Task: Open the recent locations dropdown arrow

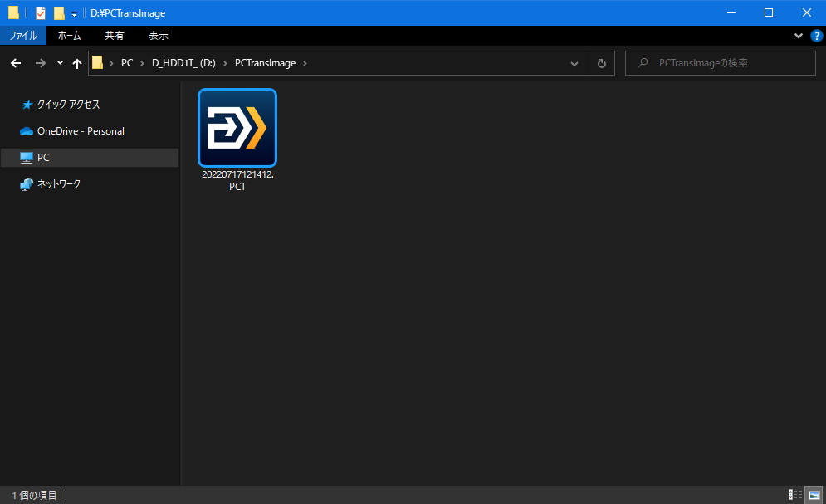Action: (x=60, y=62)
